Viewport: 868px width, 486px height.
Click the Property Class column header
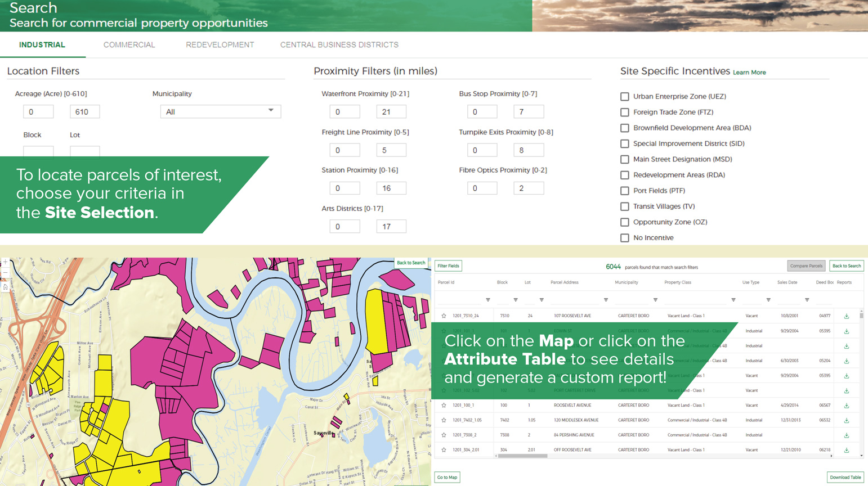[x=678, y=282]
